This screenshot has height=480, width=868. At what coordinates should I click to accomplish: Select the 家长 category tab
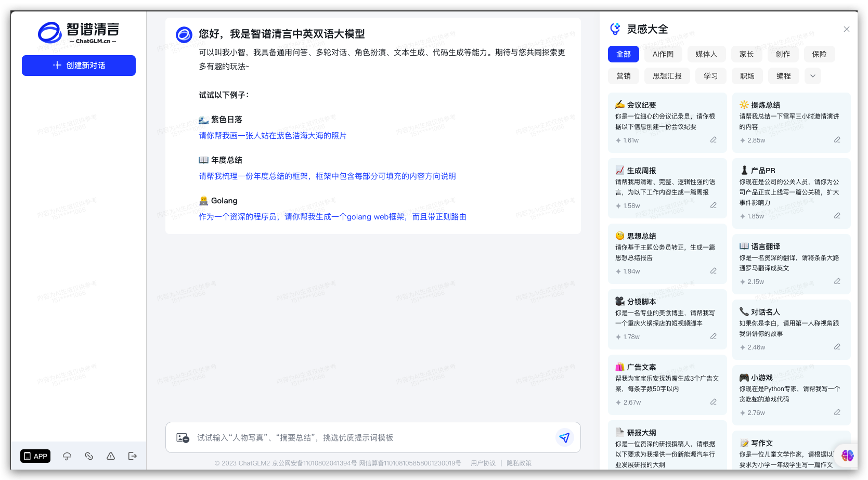pyautogui.click(x=747, y=54)
